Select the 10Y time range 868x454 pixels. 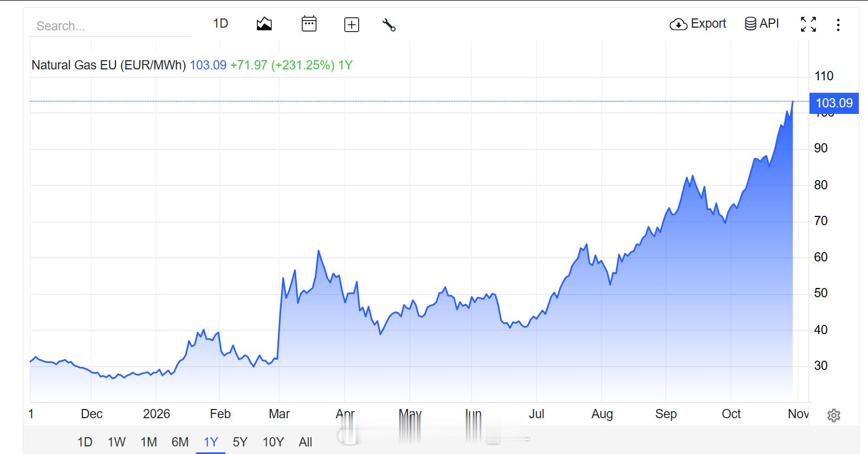[x=273, y=442]
